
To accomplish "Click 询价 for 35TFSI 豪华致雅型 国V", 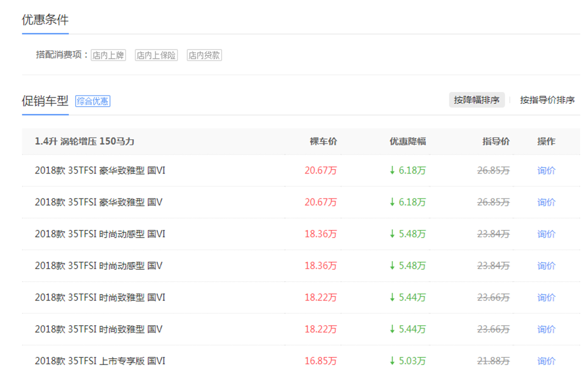I will (546, 202).
